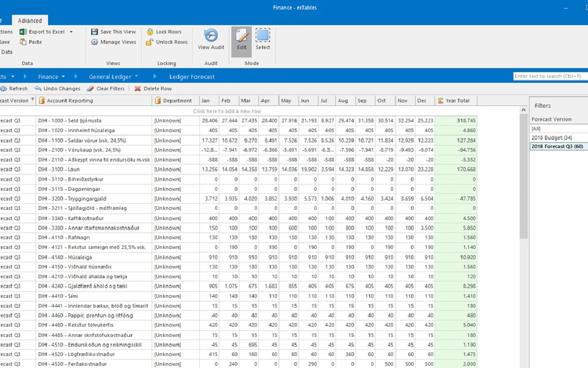Open the Forecast Version column filter icon
The height and width of the screenshot is (368, 588).
[x=32, y=99]
